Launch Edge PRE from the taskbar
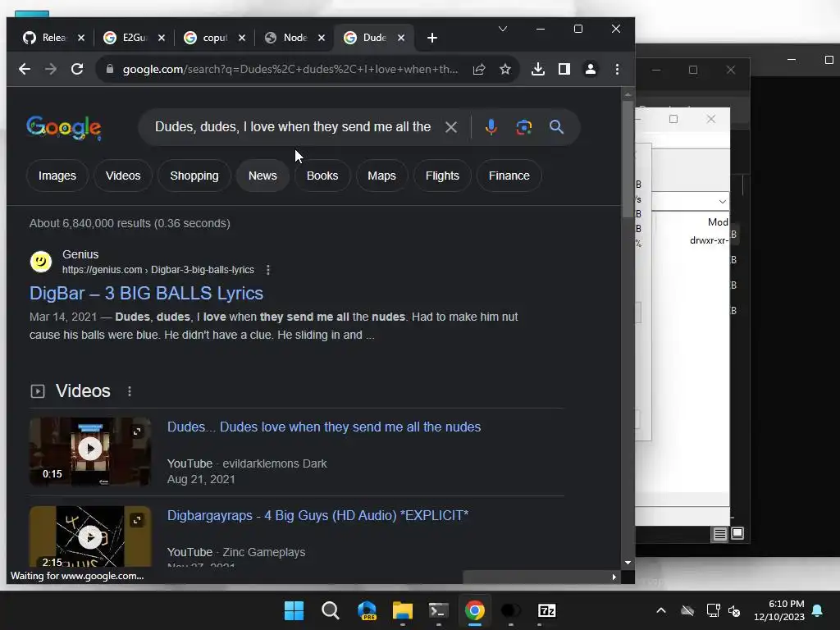Screen dimensions: 840x630 [x=367, y=610]
